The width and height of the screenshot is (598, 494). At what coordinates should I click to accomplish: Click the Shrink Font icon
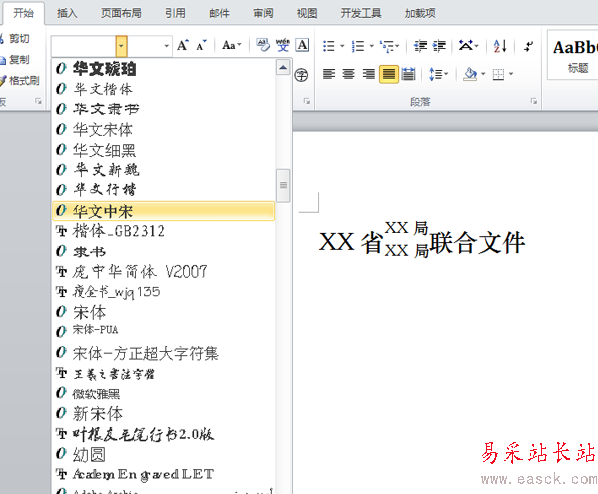tap(201, 46)
